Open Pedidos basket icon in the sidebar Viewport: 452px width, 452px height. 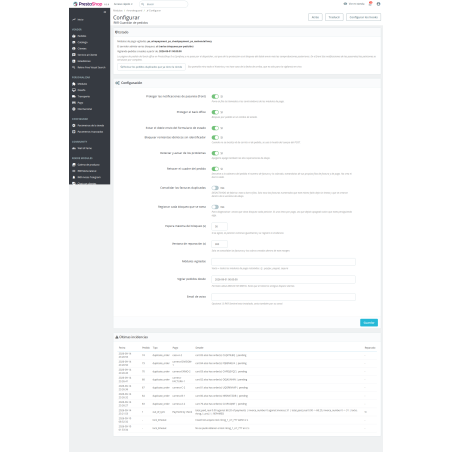pos(74,36)
